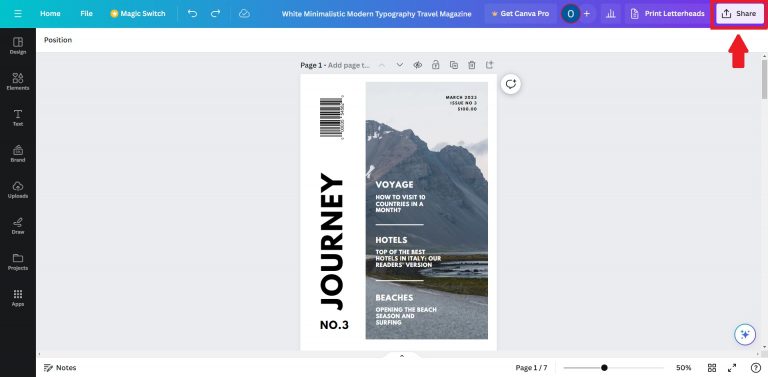Viewport: 768px width, 377px height.
Task: Select the JOURNEY vertical title
Action: pos(332,241)
